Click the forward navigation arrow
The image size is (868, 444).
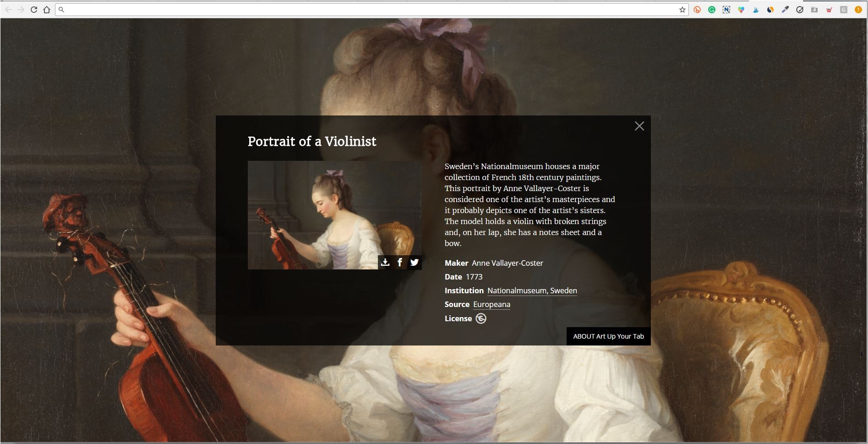coord(22,9)
